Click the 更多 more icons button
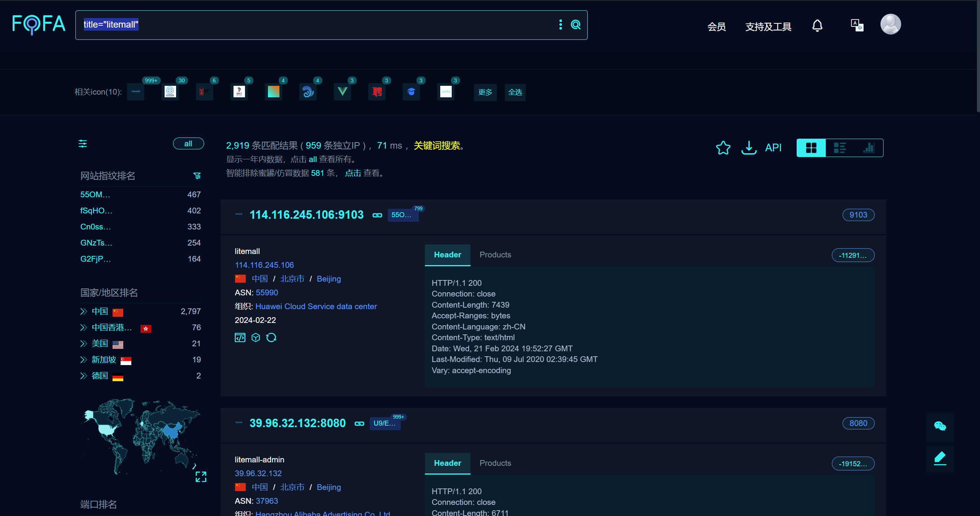Image resolution: width=980 pixels, height=516 pixels. [485, 92]
